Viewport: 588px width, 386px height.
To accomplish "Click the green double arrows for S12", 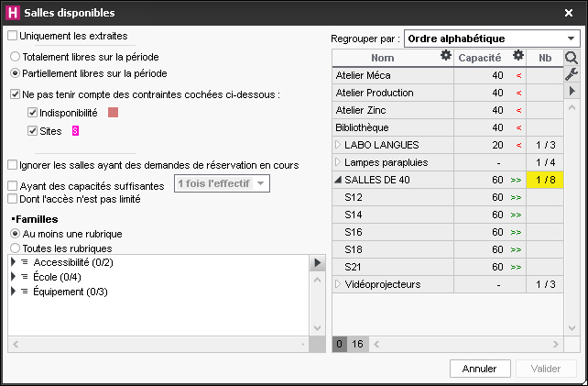I will click(x=516, y=197).
